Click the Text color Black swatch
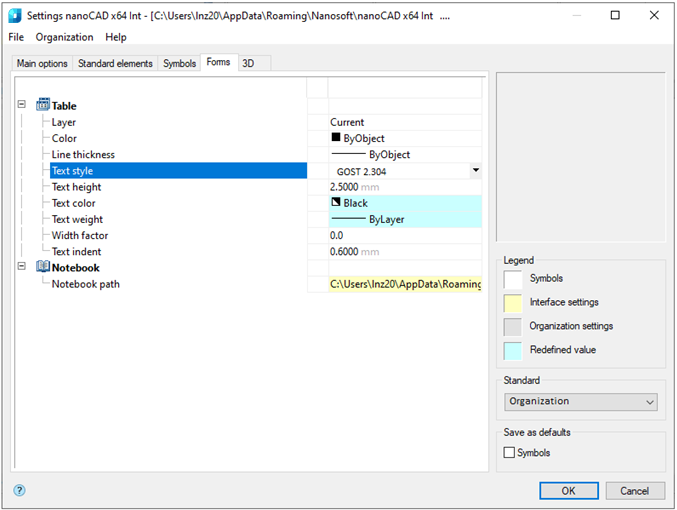The image size is (677, 510). [335, 202]
